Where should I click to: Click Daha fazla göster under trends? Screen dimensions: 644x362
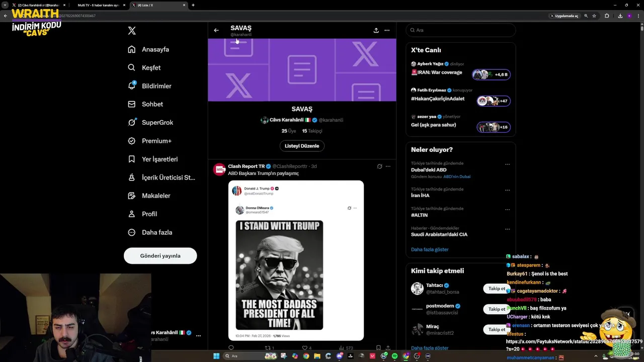click(430, 249)
